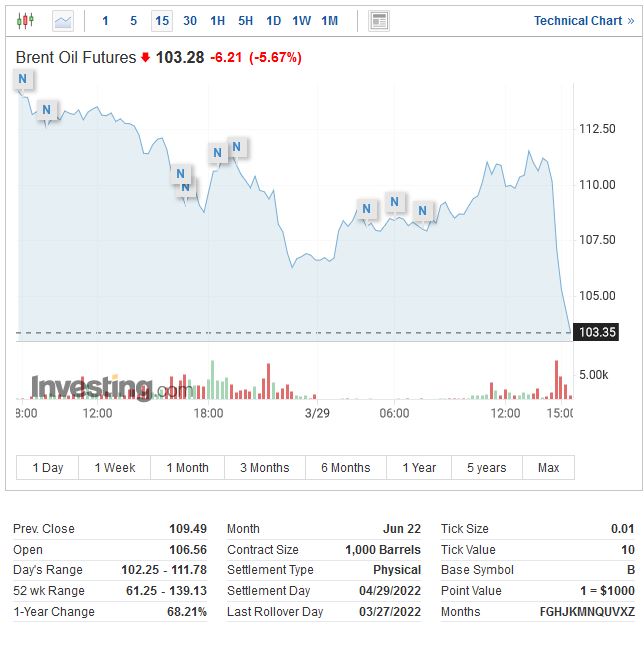Choose the 1M interval

coord(329,20)
